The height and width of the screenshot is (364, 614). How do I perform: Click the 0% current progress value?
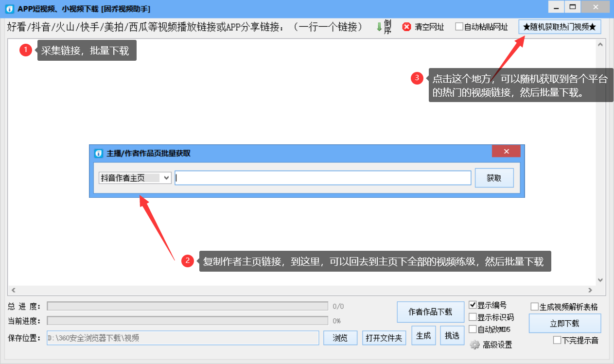pyautogui.click(x=336, y=321)
